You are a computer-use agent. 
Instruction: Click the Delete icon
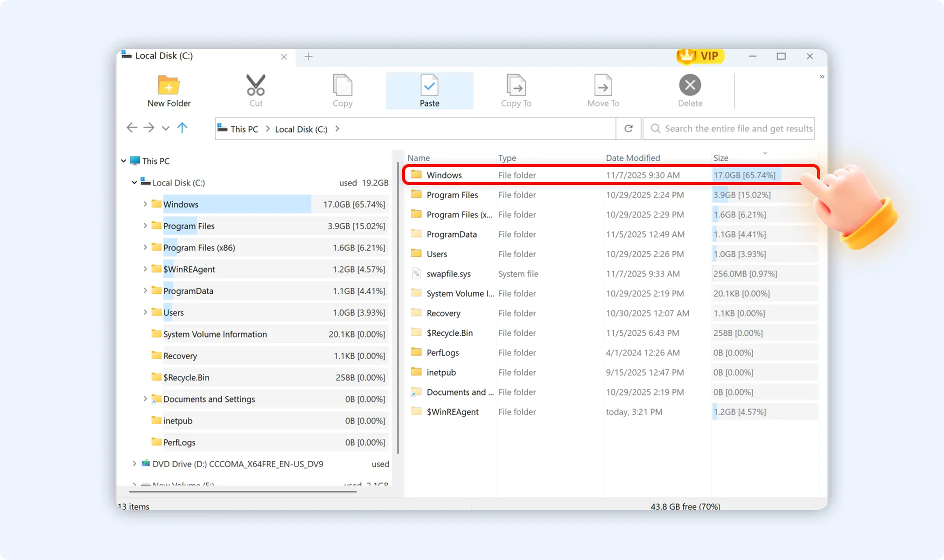tap(689, 90)
